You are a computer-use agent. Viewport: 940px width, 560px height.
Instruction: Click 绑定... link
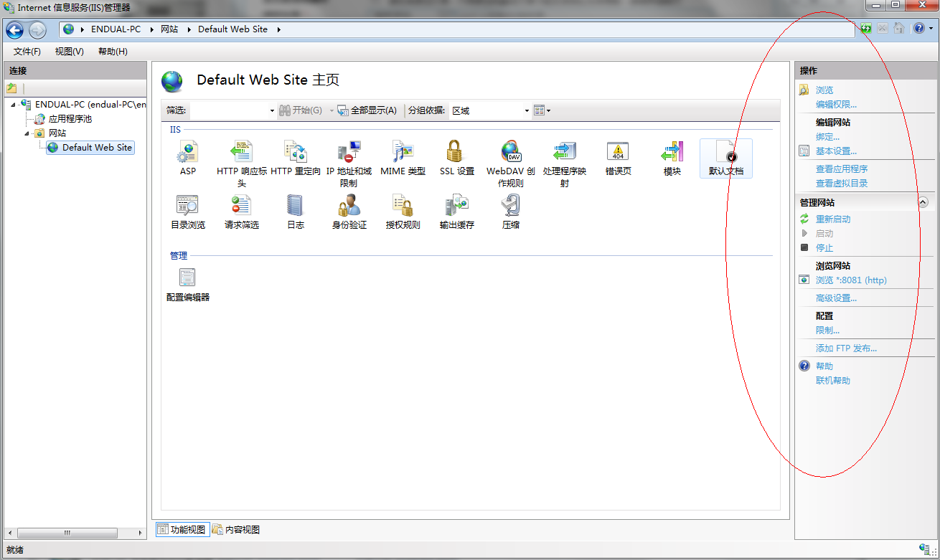click(x=827, y=137)
